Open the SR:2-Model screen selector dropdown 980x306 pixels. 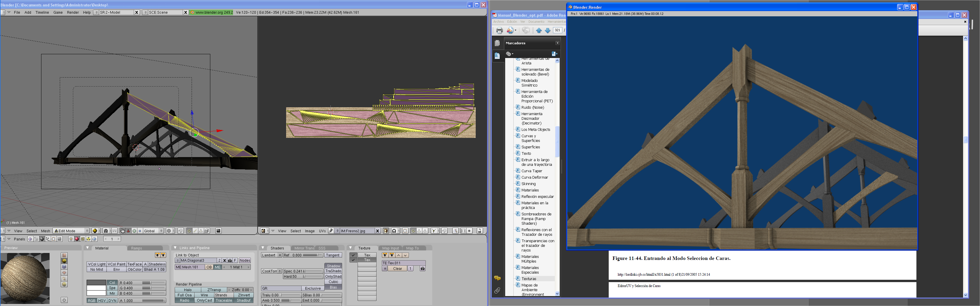coord(97,13)
